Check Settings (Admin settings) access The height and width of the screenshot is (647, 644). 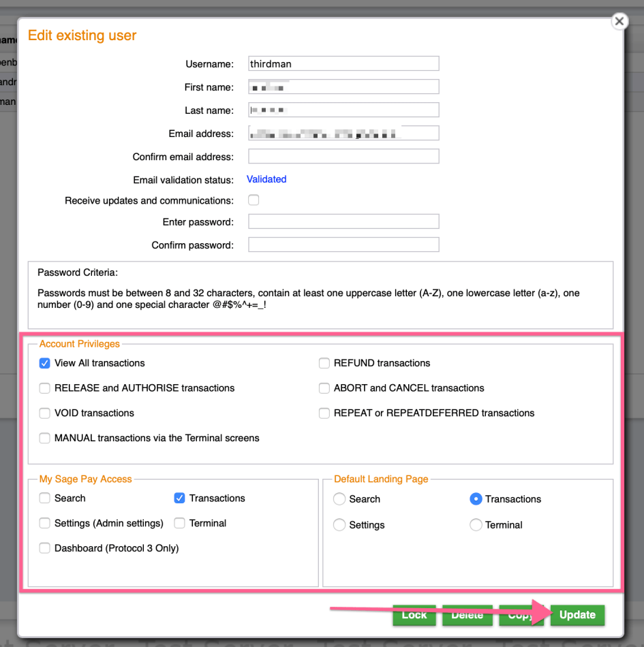click(44, 523)
